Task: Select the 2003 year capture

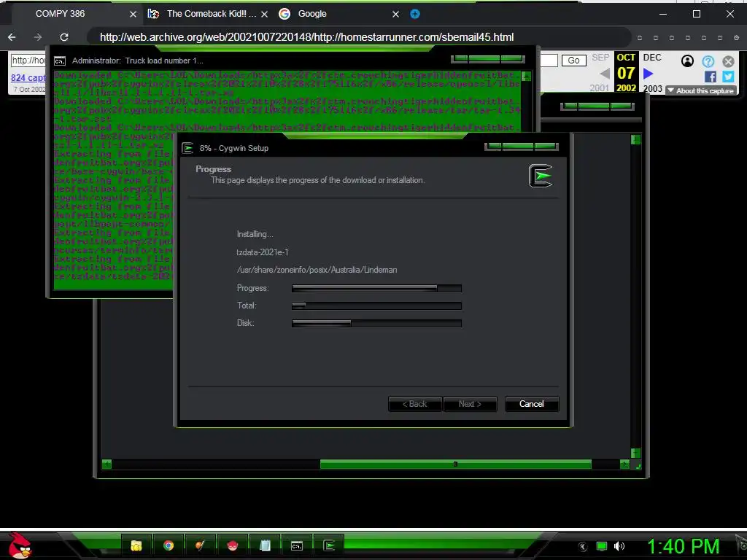Action: click(x=652, y=88)
